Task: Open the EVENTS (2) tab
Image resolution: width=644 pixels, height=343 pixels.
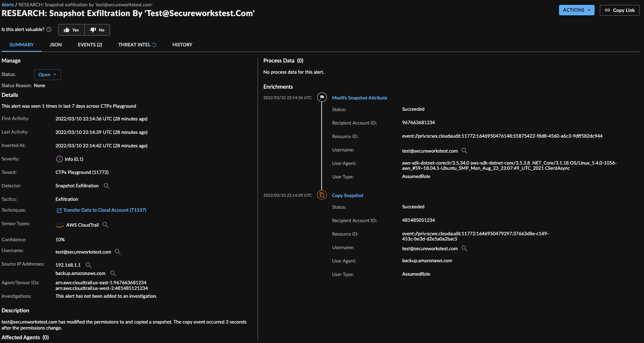Action: pos(90,45)
